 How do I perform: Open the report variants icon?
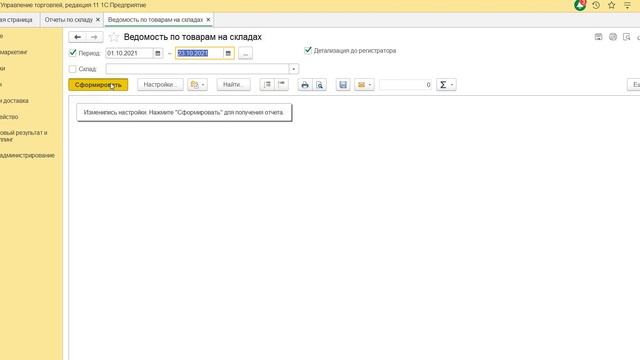(x=195, y=85)
